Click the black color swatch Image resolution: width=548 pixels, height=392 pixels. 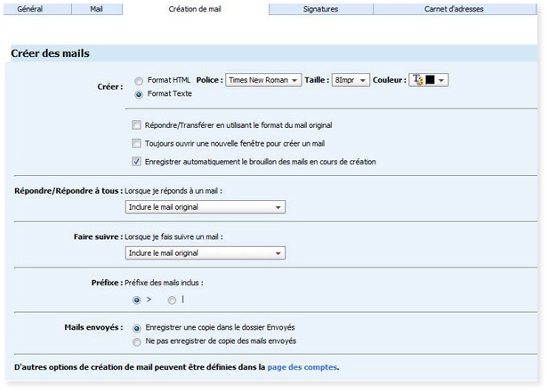tap(430, 80)
